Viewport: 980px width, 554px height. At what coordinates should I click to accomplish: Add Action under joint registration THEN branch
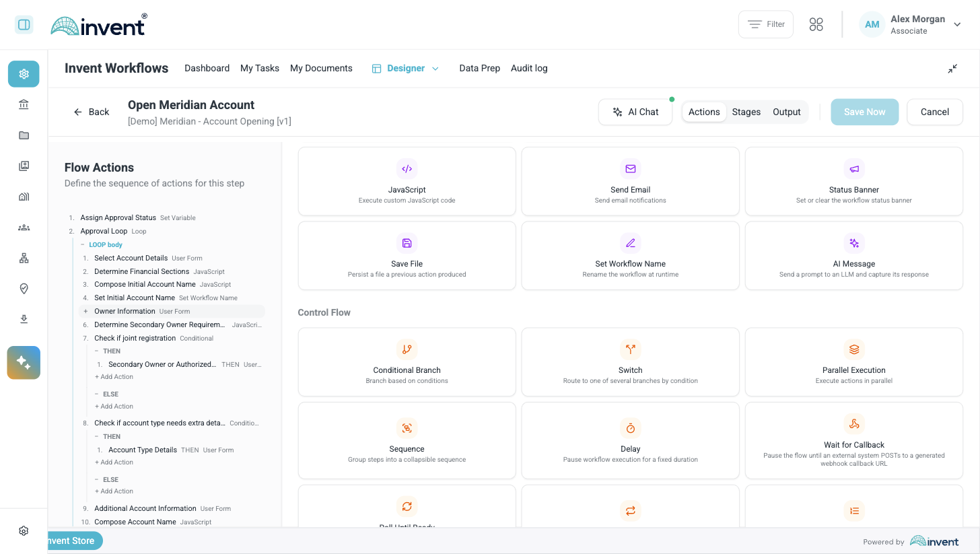coord(114,377)
